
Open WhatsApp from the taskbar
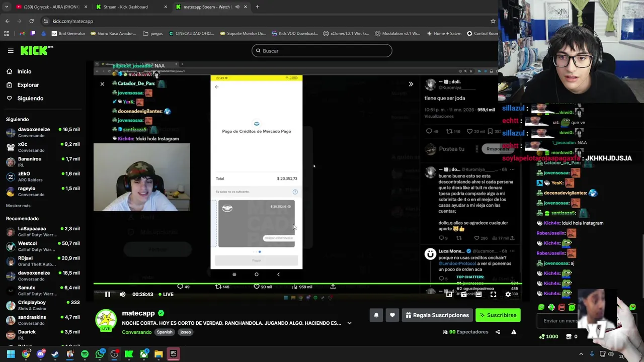(100, 354)
